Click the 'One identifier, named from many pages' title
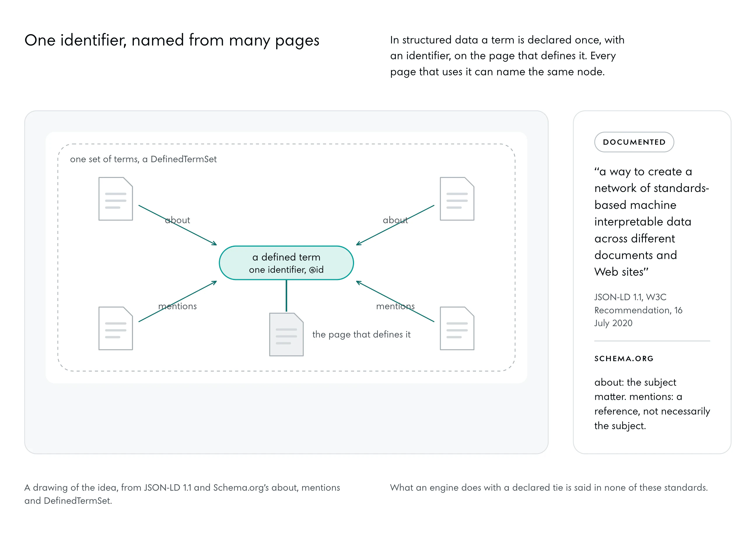 172,41
